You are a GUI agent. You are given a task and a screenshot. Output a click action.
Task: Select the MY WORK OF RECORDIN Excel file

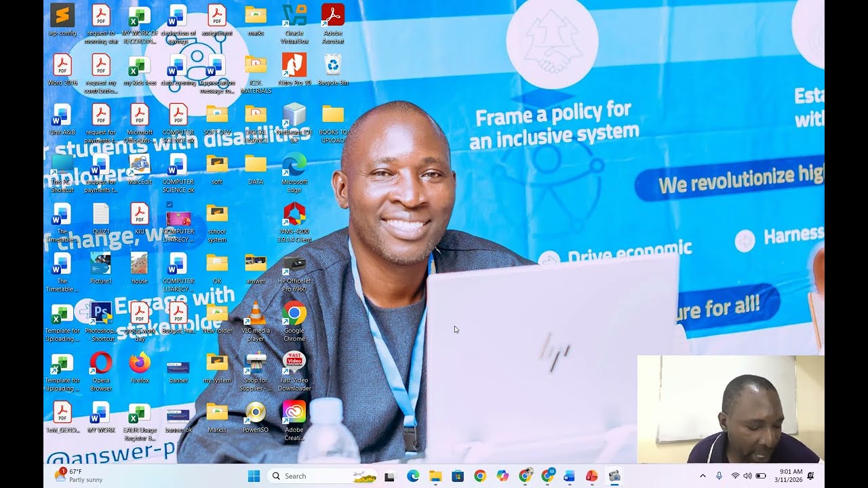click(x=140, y=24)
